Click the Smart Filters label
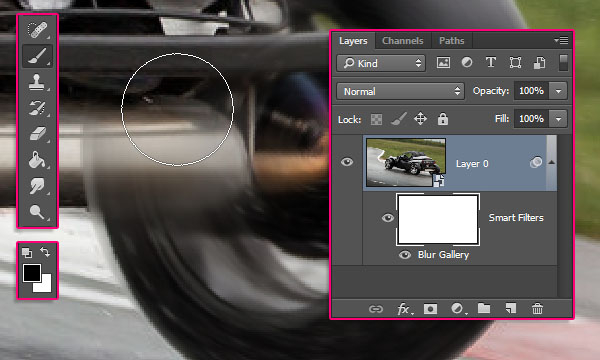 coord(516,218)
